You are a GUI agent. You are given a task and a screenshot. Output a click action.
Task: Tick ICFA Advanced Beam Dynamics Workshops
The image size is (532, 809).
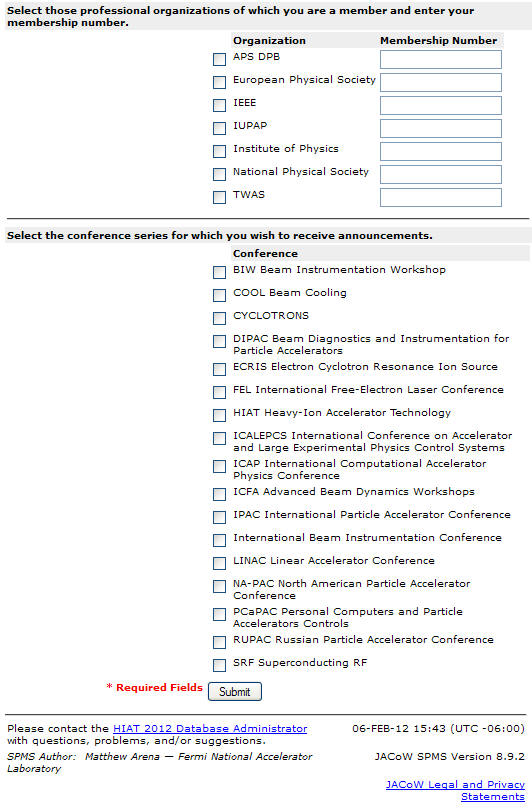219,494
